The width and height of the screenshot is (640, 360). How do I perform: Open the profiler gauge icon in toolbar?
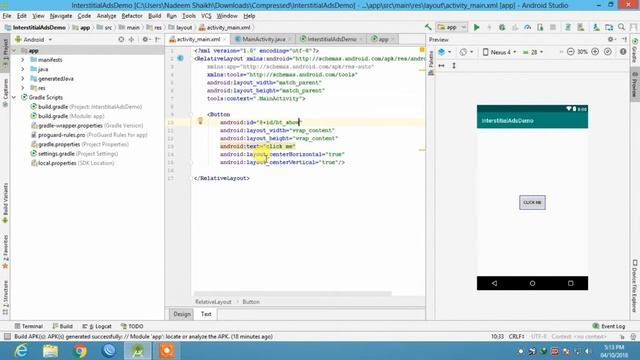click(x=528, y=27)
